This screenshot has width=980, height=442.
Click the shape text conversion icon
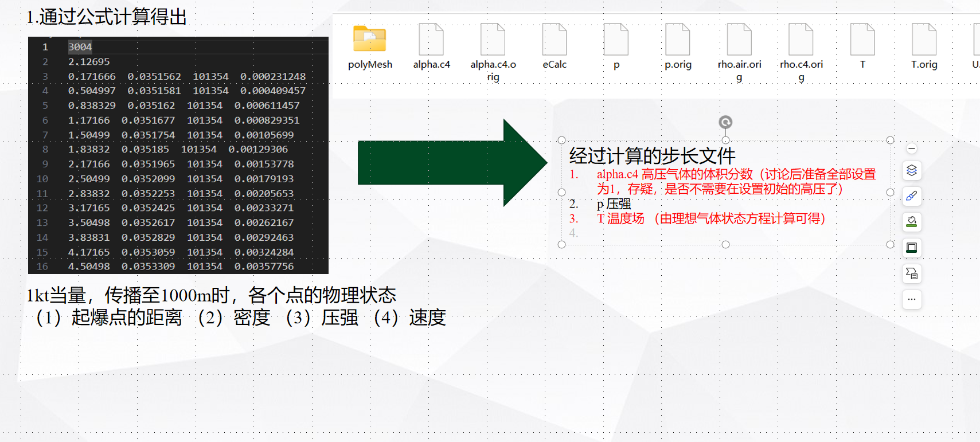pos(912,273)
